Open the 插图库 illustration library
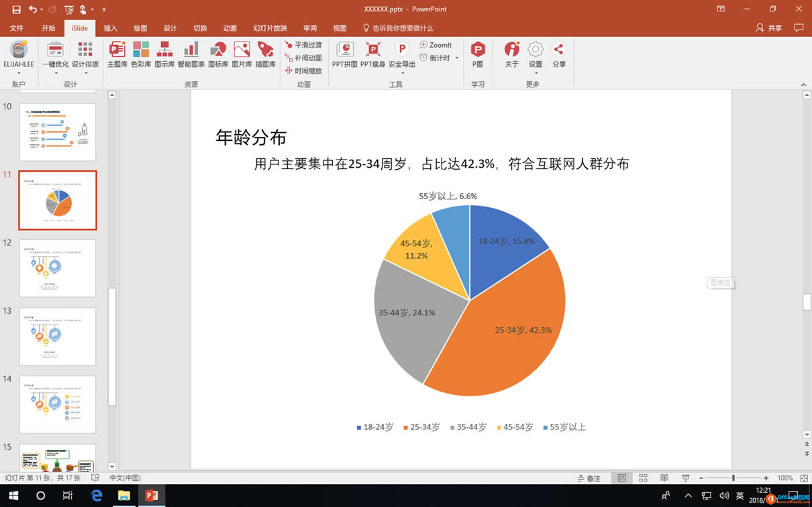Viewport: 812px width, 507px height. tap(266, 55)
